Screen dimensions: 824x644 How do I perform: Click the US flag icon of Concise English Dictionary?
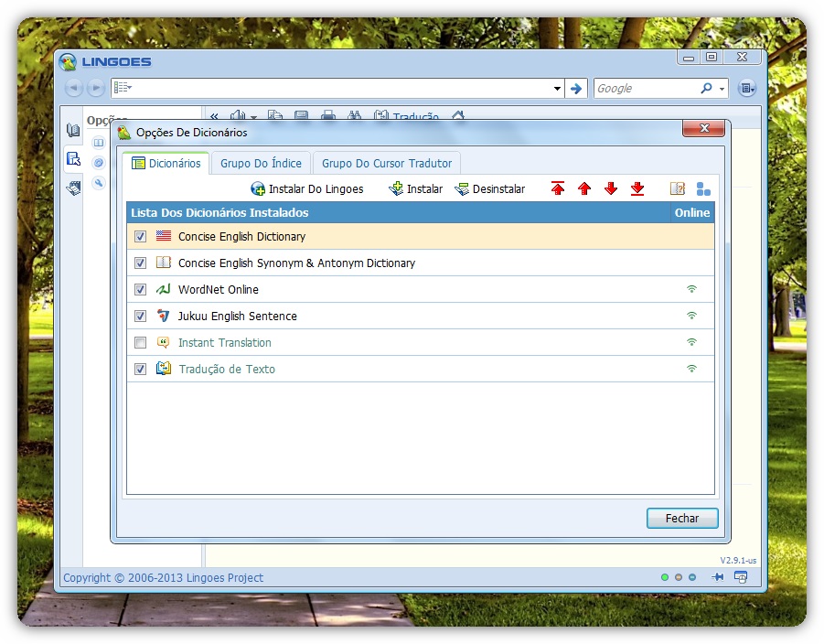(x=164, y=236)
